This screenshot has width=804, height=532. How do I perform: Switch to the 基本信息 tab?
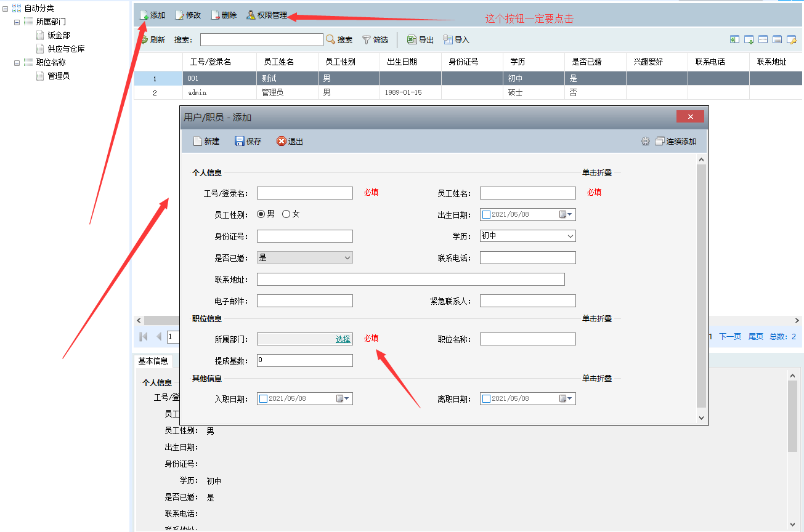click(153, 361)
